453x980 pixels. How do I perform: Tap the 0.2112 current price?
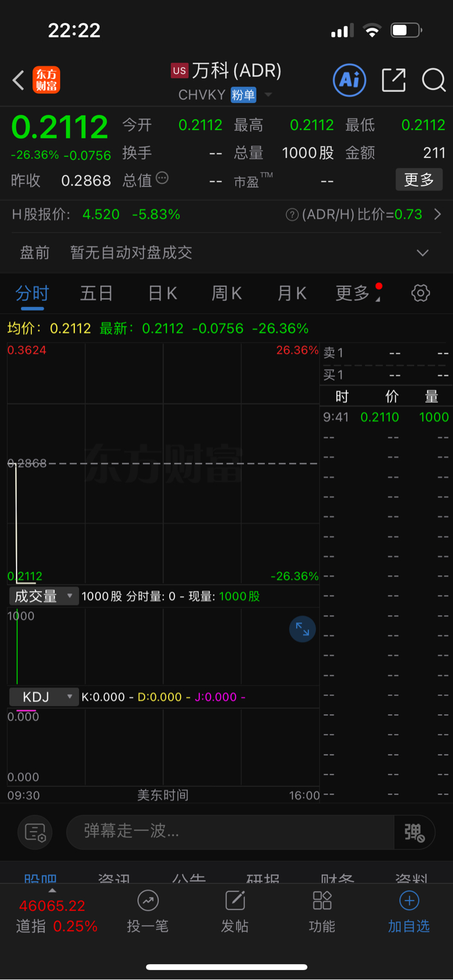(x=60, y=127)
